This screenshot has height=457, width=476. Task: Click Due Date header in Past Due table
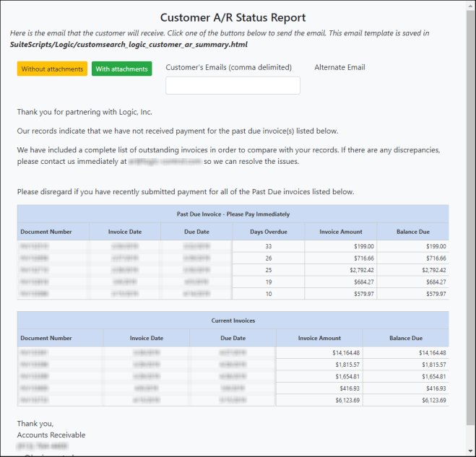196,232
